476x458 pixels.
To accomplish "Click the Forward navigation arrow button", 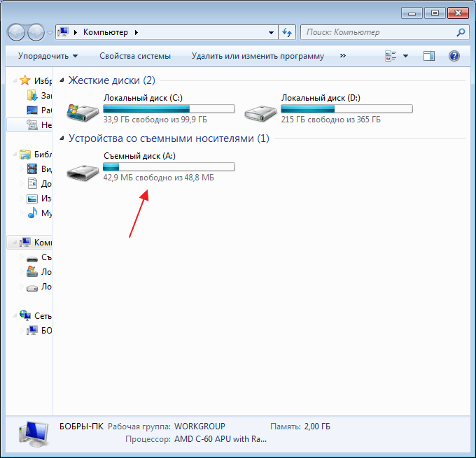I will [36, 32].
